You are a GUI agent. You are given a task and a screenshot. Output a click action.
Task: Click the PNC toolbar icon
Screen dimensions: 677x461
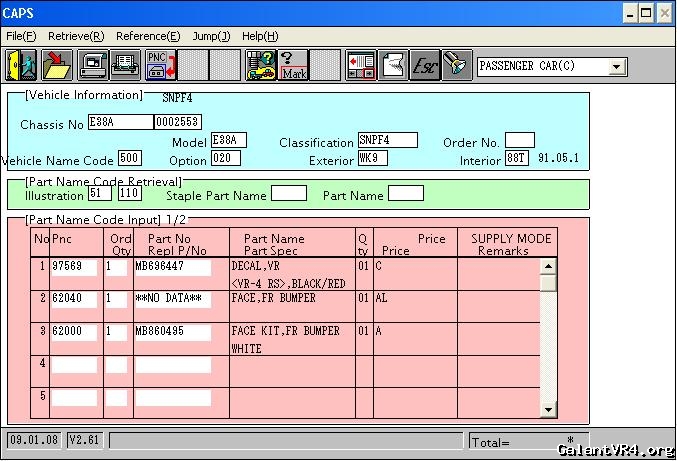coord(160,66)
